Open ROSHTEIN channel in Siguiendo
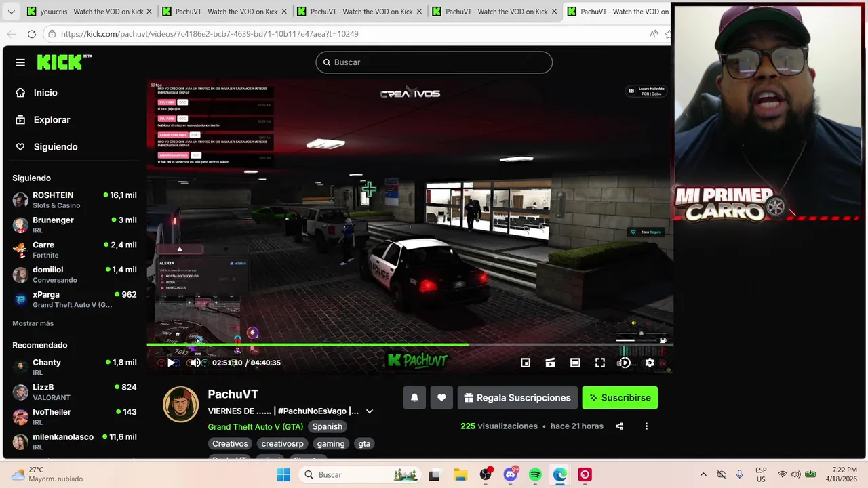868x488 pixels. point(75,200)
